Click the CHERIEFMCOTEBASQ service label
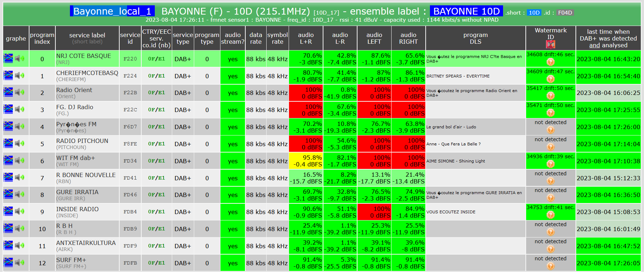644x272 pixels. 87,73
